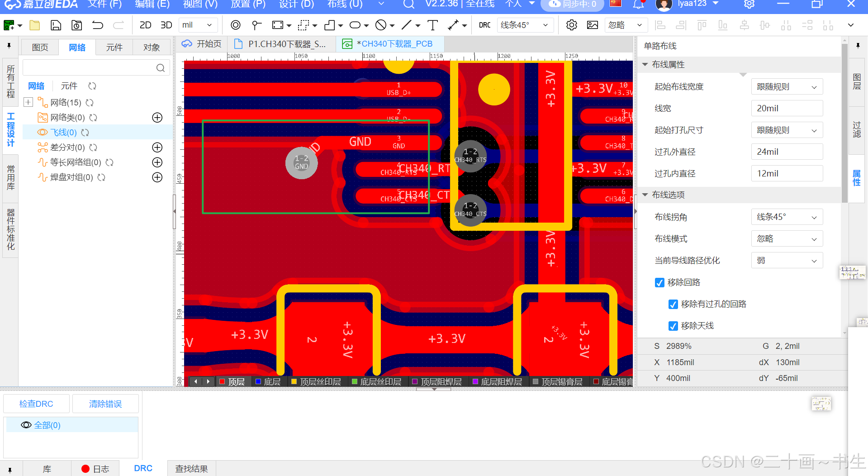The width and height of the screenshot is (868, 476).
Task: Add a new 等长网络组 with plus icon
Action: click(157, 162)
